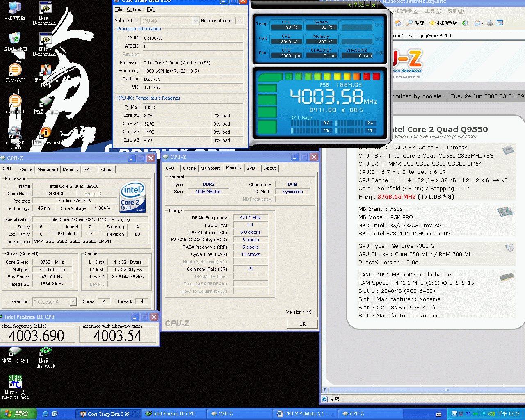Open the 我的電腦 desktop icon
This screenshot has width=525, height=420.
point(15,11)
